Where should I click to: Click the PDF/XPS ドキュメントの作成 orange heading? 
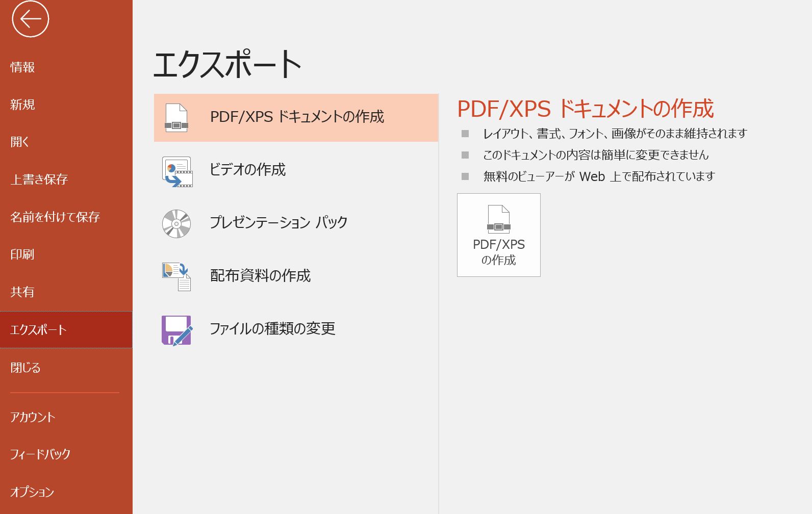click(x=586, y=109)
